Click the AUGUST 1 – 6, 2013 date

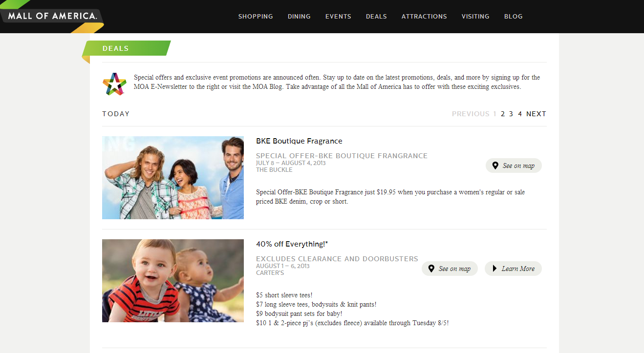click(283, 266)
